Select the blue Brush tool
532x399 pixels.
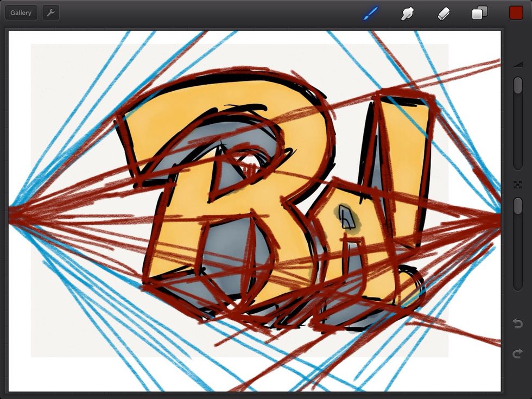pyautogui.click(x=370, y=14)
